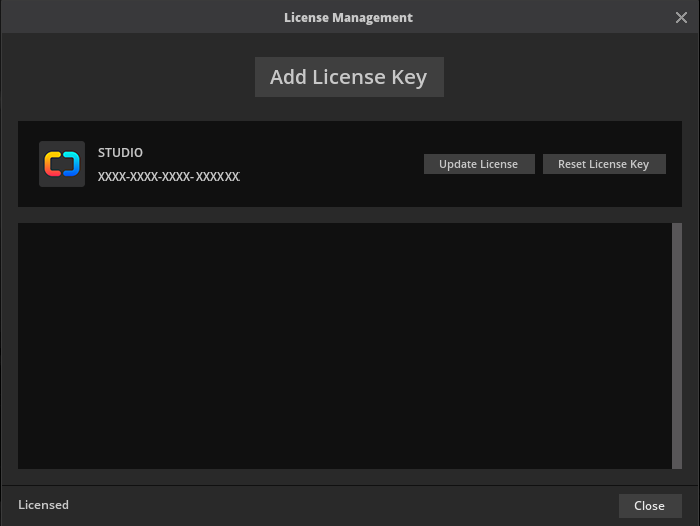Click the Close button at the bottom
Image resolution: width=700 pixels, height=526 pixels.
[650, 505]
